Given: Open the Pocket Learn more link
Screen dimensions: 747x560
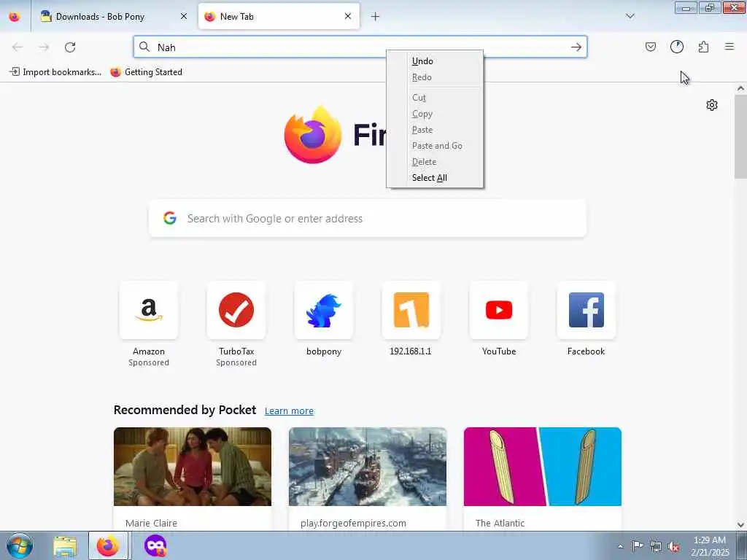Looking at the screenshot, I should (289, 411).
